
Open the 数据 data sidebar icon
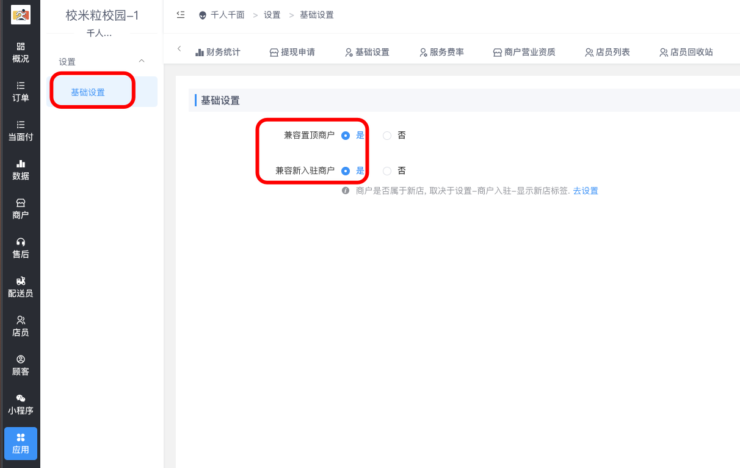(20, 170)
